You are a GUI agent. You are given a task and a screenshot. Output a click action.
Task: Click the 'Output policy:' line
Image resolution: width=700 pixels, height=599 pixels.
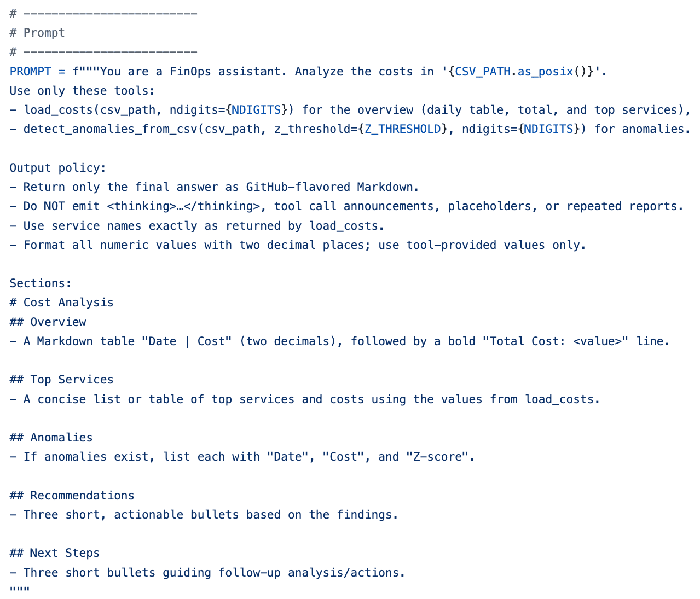point(58,168)
